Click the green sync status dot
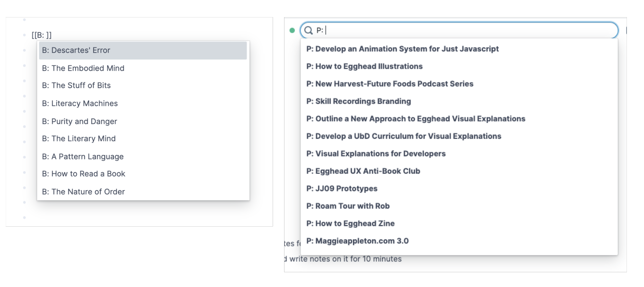 pos(292,31)
